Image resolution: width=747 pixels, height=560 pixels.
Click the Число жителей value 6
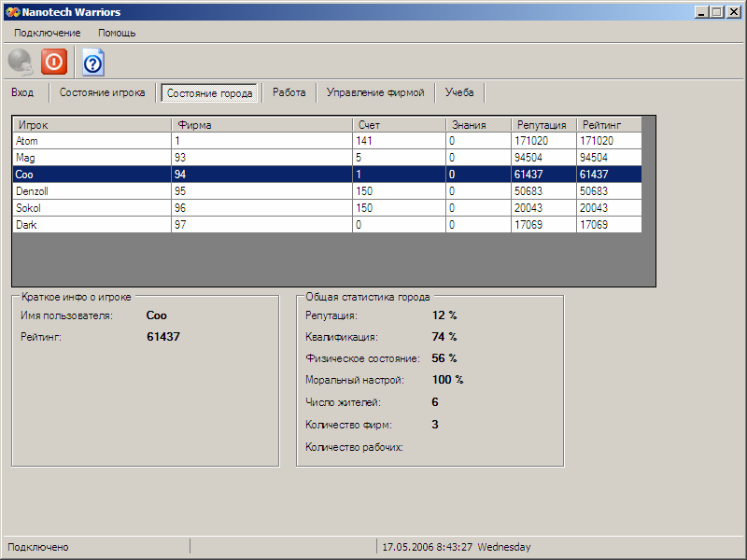(435, 402)
